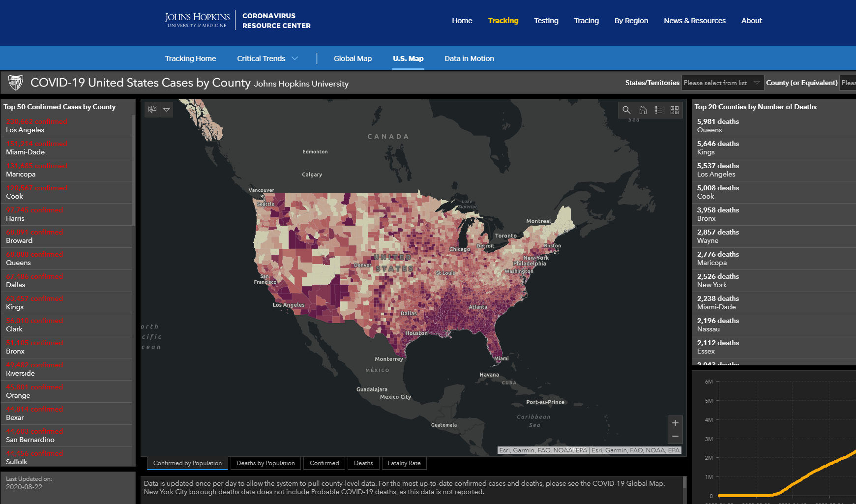Screen dimensions: 856x504
Task: Open the By Region nav item
Action: (x=631, y=21)
